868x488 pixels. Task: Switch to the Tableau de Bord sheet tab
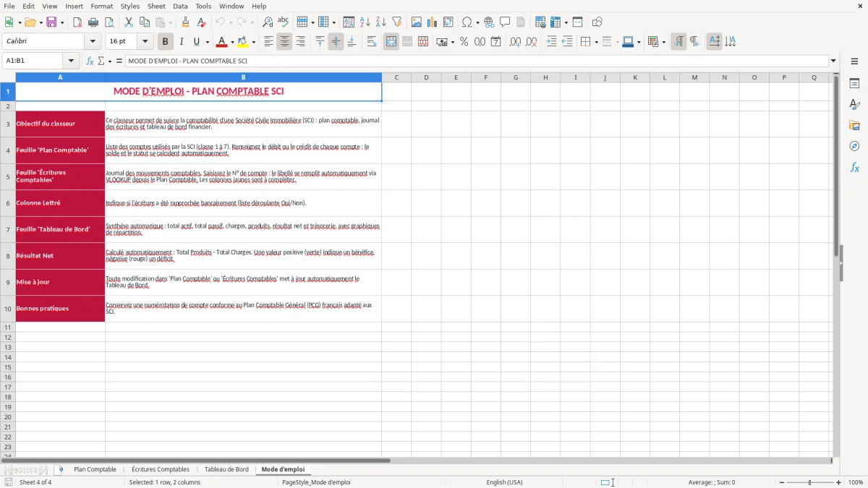(x=226, y=469)
